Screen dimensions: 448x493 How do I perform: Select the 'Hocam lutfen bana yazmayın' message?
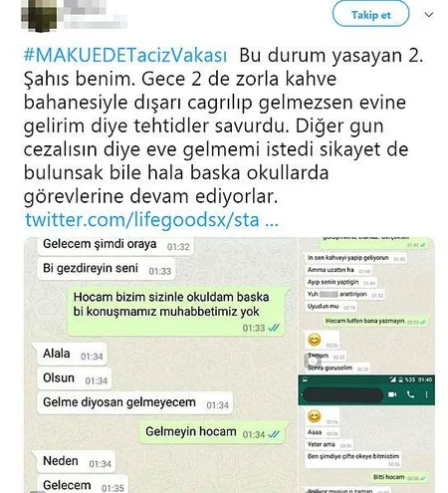[x=375, y=321]
